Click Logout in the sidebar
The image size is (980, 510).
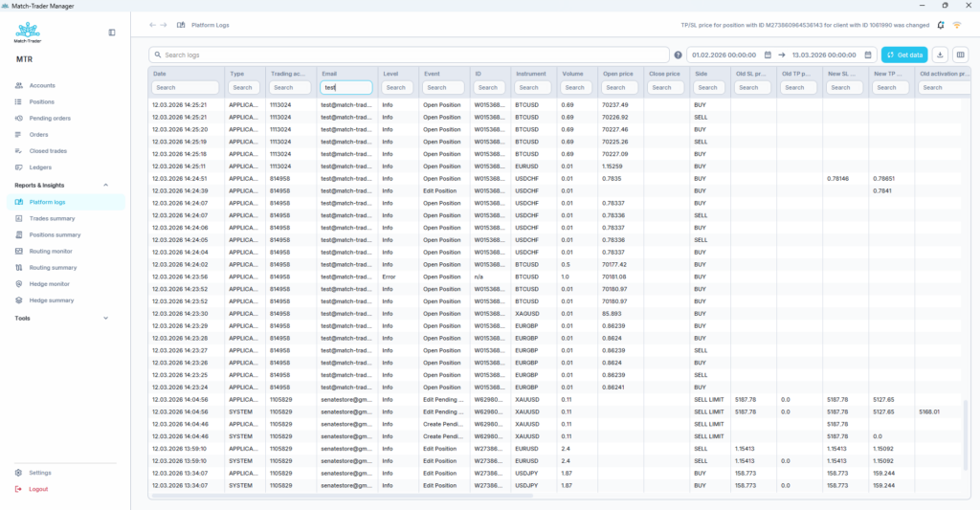coord(38,489)
